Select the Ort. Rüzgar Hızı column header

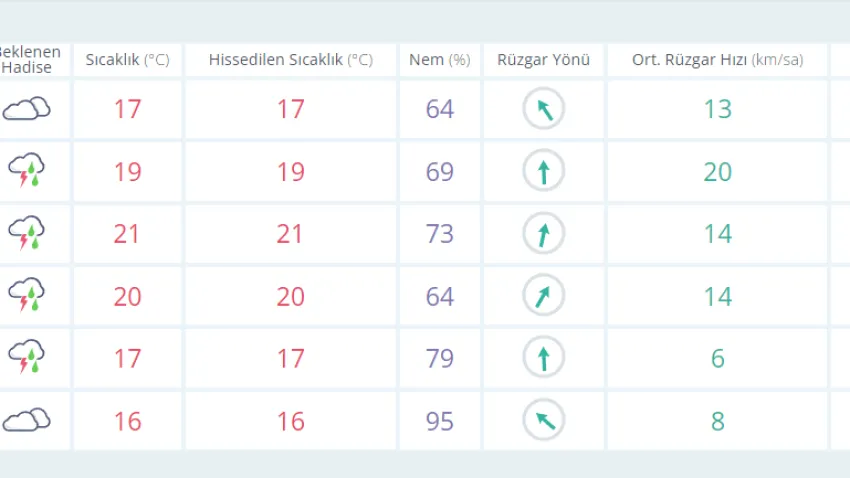[x=717, y=60]
